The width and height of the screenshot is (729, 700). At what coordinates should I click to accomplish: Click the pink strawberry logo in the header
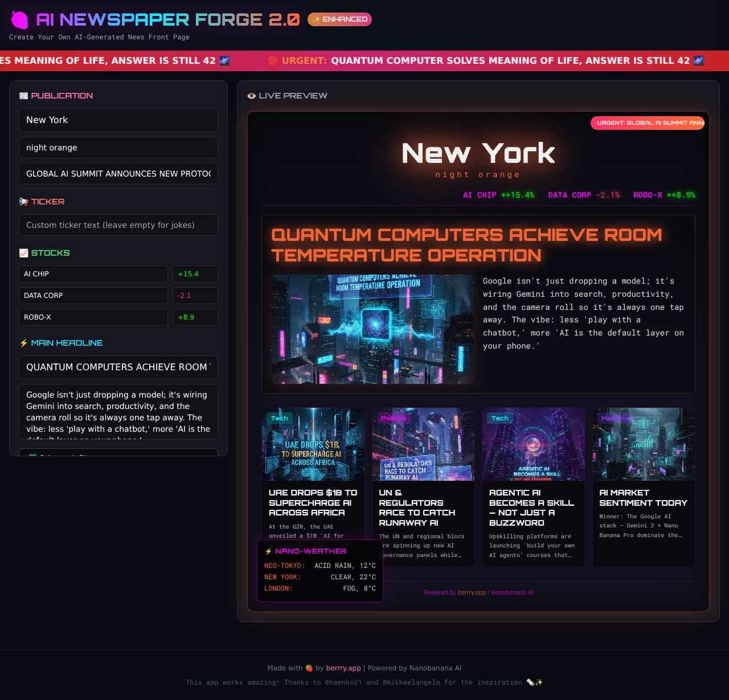click(x=20, y=19)
